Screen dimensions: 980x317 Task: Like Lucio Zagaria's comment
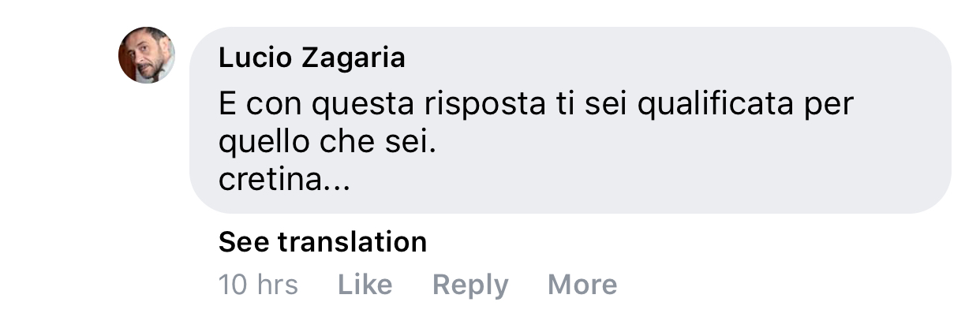(365, 285)
